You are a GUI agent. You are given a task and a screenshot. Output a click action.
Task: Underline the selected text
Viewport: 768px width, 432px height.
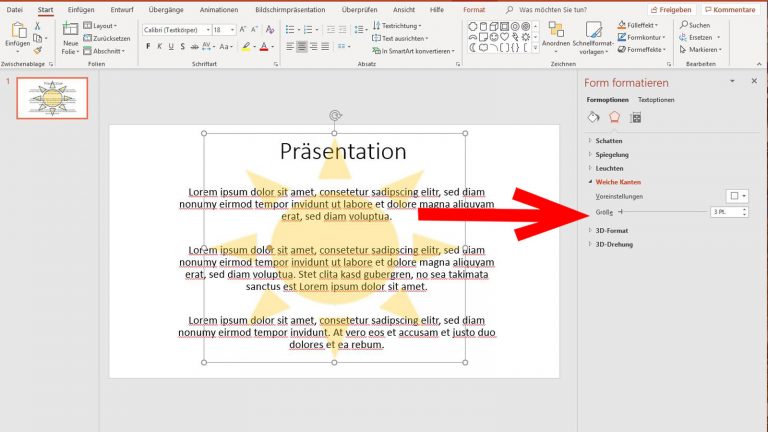(171, 47)
